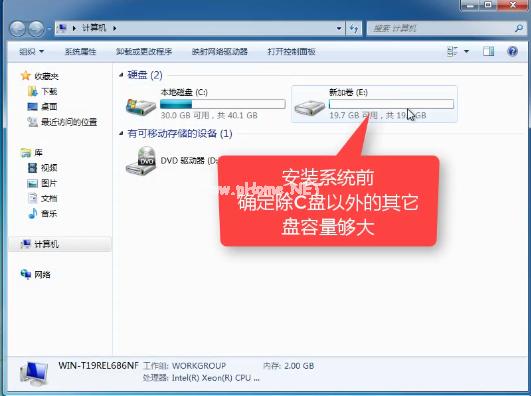Click the C: drive usage bar
The image size is (531, 396).
point(222,104)
